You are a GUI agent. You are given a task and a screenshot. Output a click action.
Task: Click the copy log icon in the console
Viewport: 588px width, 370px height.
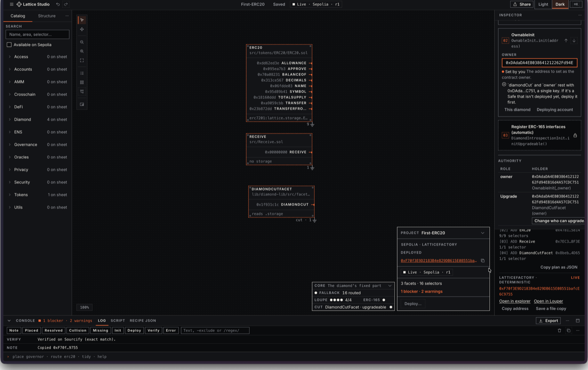(x=569, y=331)
